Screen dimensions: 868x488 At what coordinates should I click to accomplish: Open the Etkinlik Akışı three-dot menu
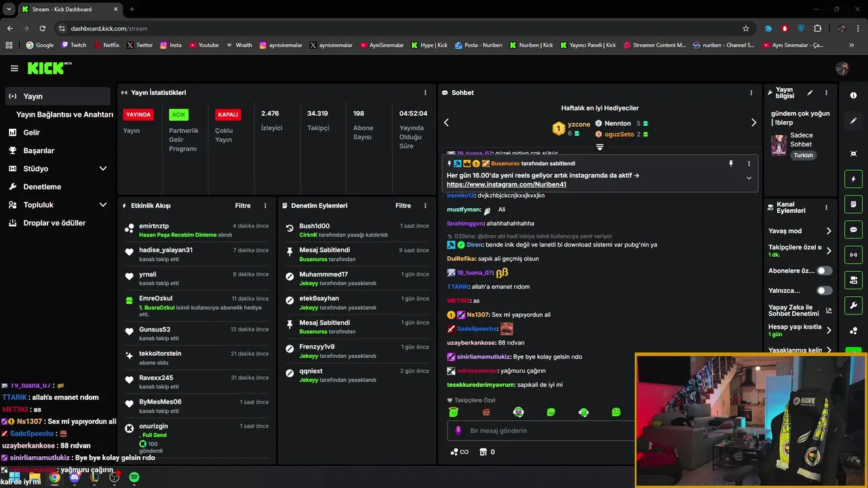pyautogui.click(x=265, y=205)
